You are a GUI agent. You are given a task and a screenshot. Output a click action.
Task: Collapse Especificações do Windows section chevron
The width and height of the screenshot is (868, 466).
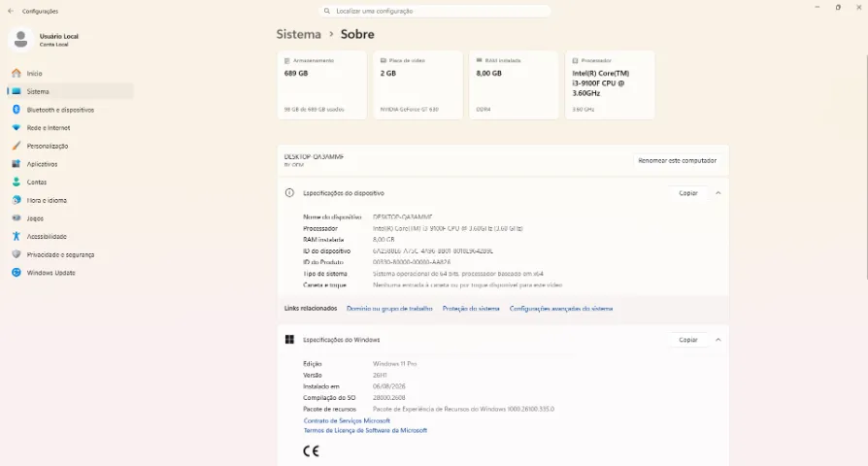point(718,340)
